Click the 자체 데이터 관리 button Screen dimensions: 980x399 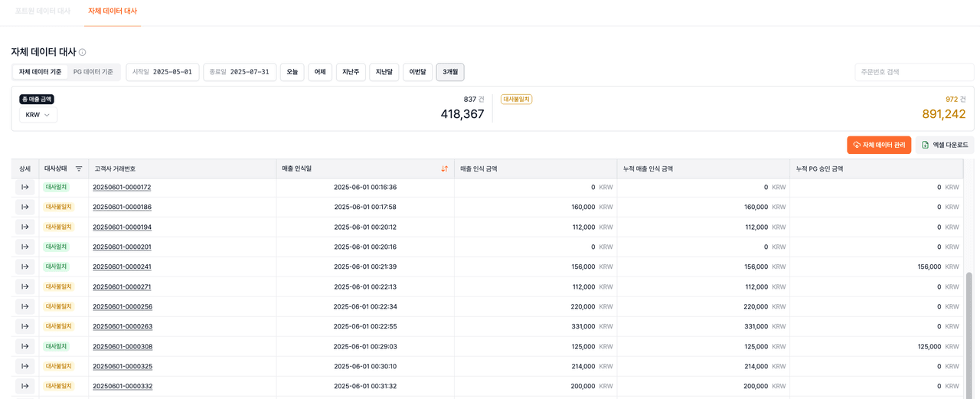pos(878,145)
